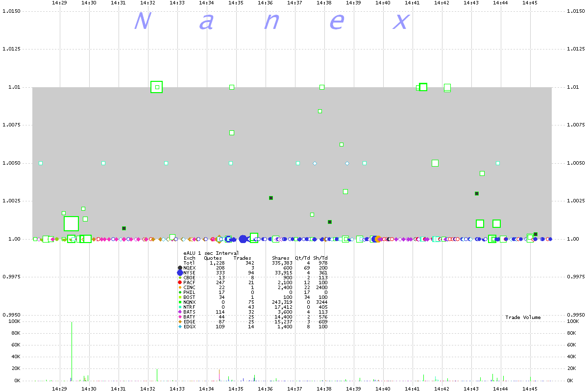
Task: Click the NQNX shares value '243,319'
Action: click(x=282, y=302)
